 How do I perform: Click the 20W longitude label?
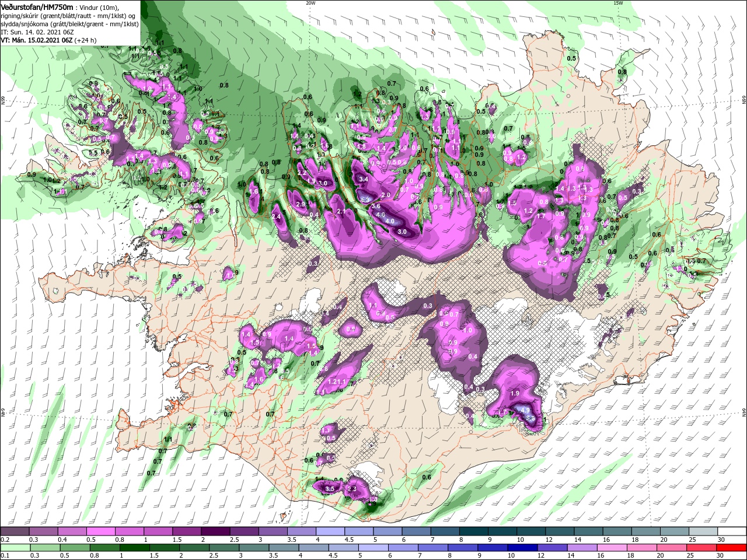(310, 2)
